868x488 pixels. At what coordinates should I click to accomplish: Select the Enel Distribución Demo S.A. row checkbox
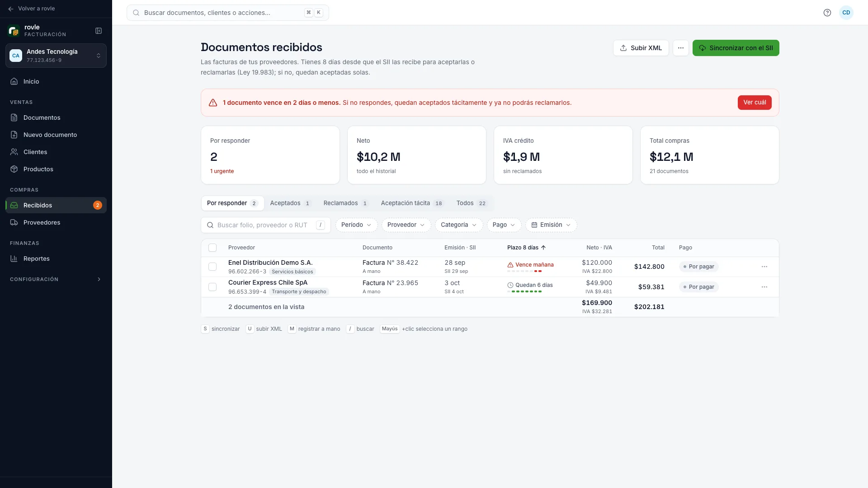(212, 267)
